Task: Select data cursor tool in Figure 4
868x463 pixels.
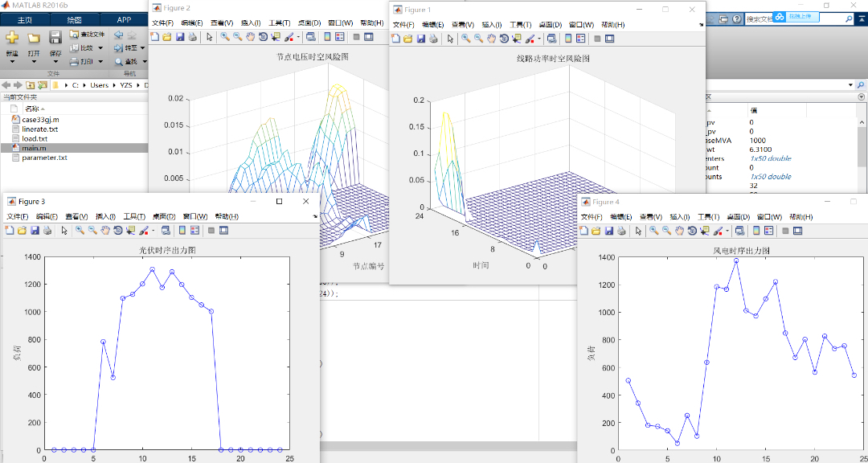Action: pyautogui.click(x=705, y=231)
